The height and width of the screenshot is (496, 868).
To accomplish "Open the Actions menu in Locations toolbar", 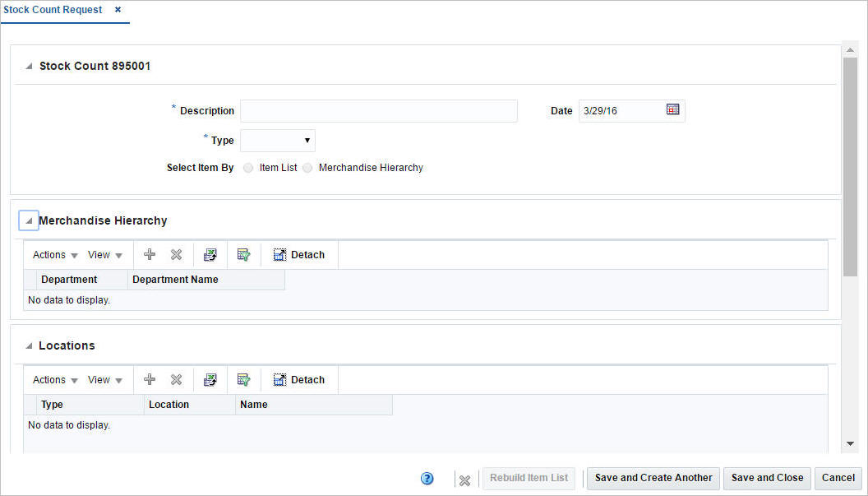I will click(x=48, y=379).
